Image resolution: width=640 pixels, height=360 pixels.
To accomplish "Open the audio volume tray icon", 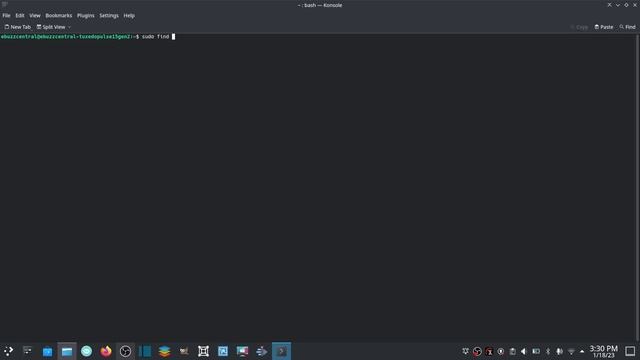I will click(524, 351).
